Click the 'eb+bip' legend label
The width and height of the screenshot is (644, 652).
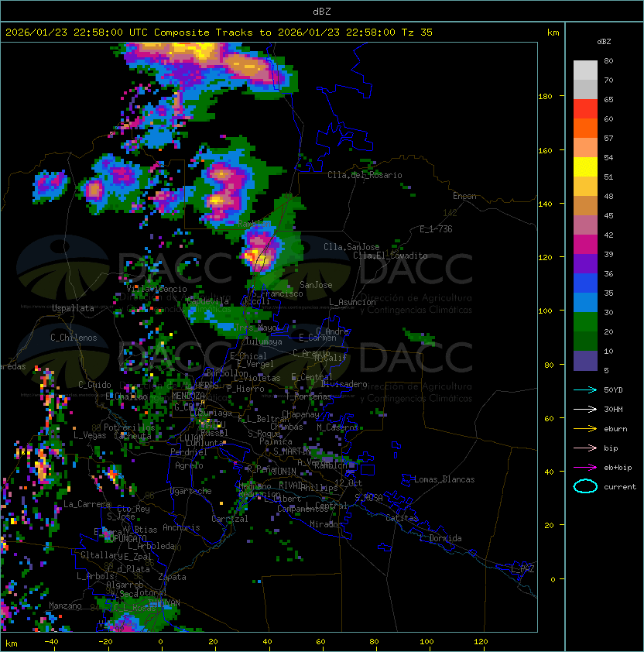pyautogui.click(x=618, y=468)
